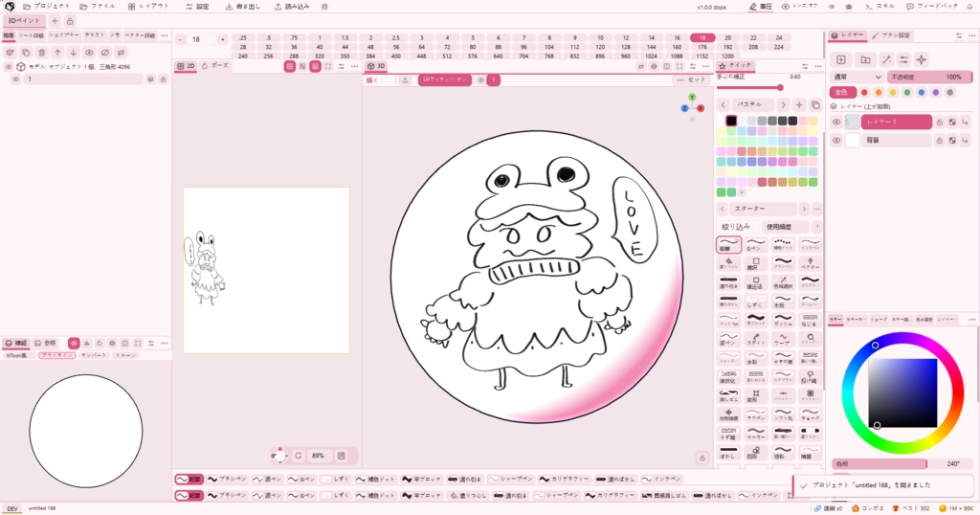The image size is (980, 515).
Task: Go to the next palette after パステル
Action: (x=783, y=104)
